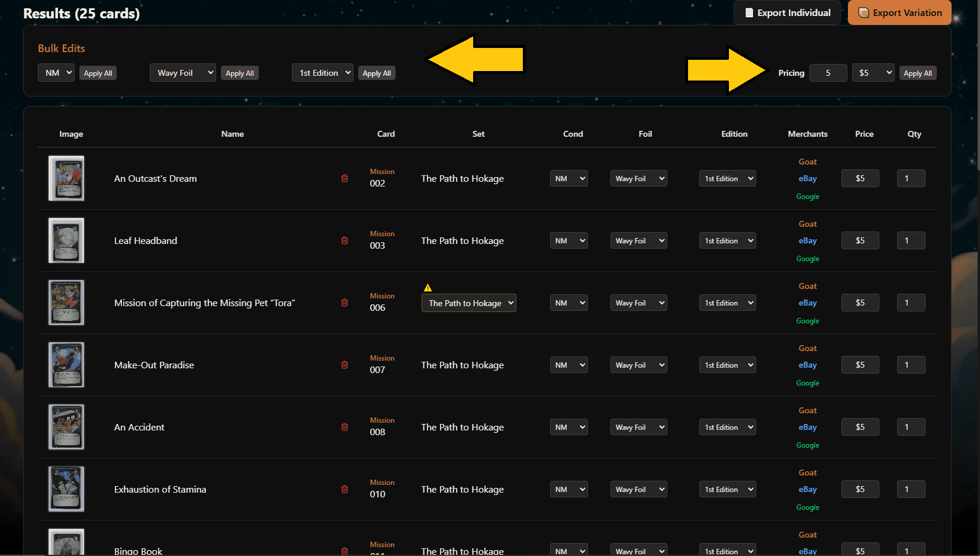Open set dropdown for Mission 006 card
The width and height of the screenshot is (980, 556).
click(x=468, y=303)
